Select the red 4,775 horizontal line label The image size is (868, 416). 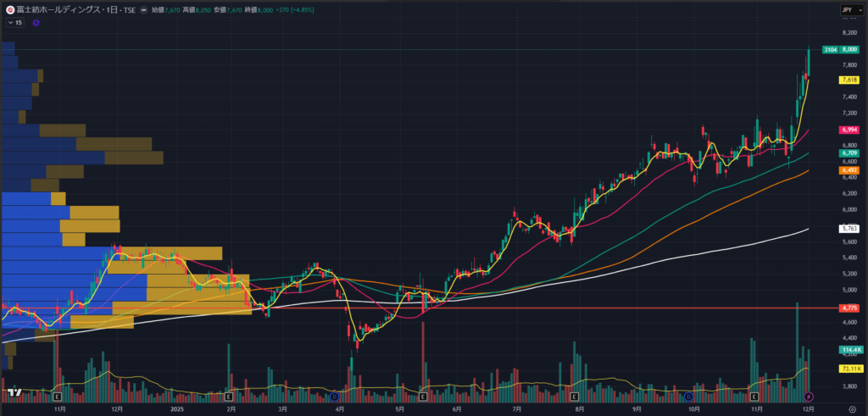coord(849,308)
